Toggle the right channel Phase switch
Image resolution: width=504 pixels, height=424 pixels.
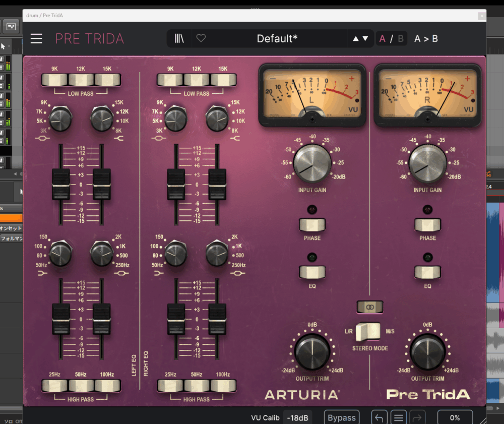coord(427,225)
